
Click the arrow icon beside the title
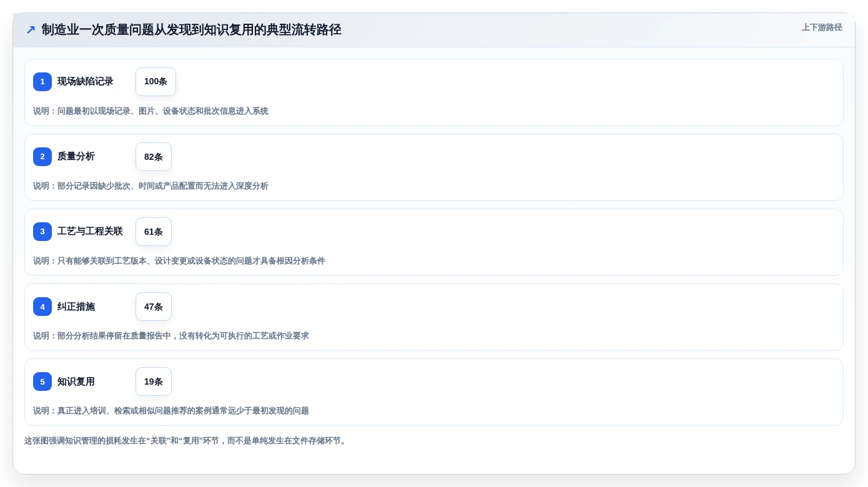coord(31,30)
